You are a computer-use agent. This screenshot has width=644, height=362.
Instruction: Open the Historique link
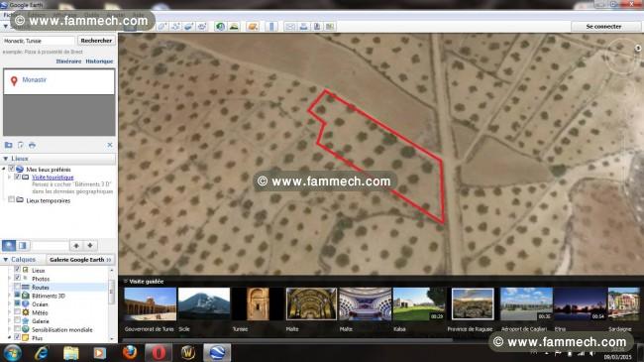click(99, 61)
